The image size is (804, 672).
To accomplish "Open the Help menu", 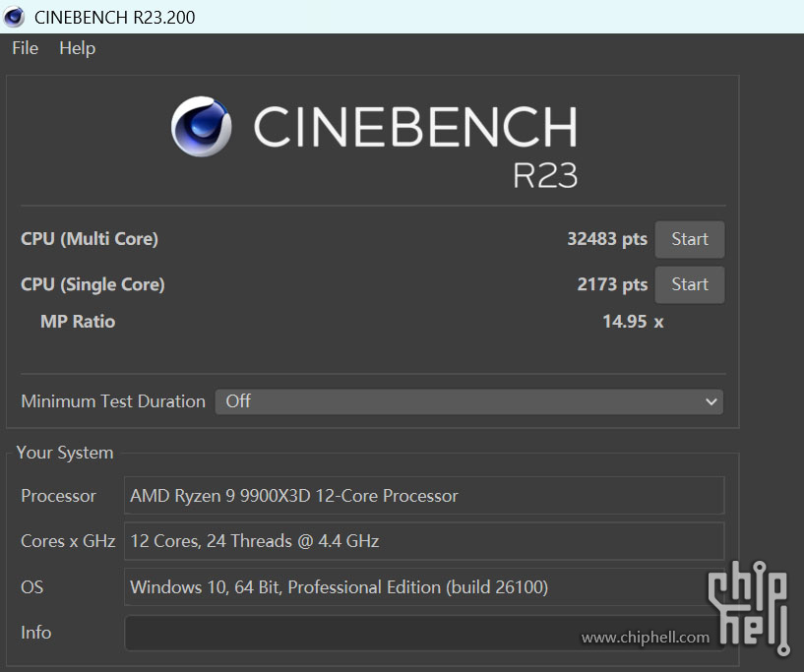I will 78,48.
